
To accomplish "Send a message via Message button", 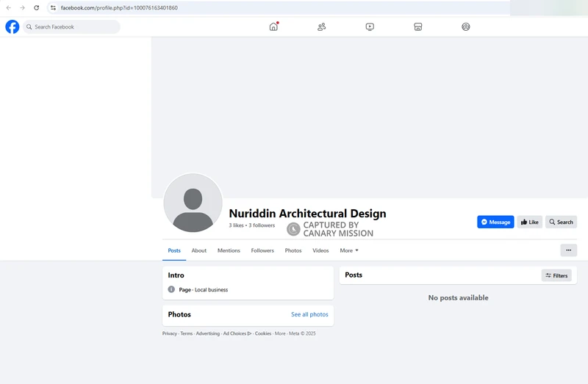I will (495, 222).
